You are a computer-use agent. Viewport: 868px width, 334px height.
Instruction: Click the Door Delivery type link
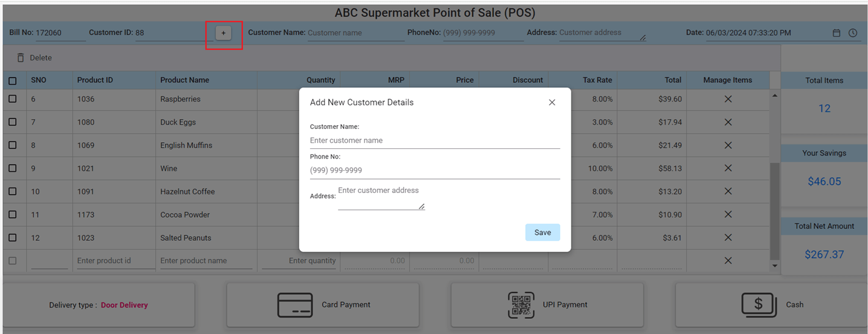(x=124, y=305)
